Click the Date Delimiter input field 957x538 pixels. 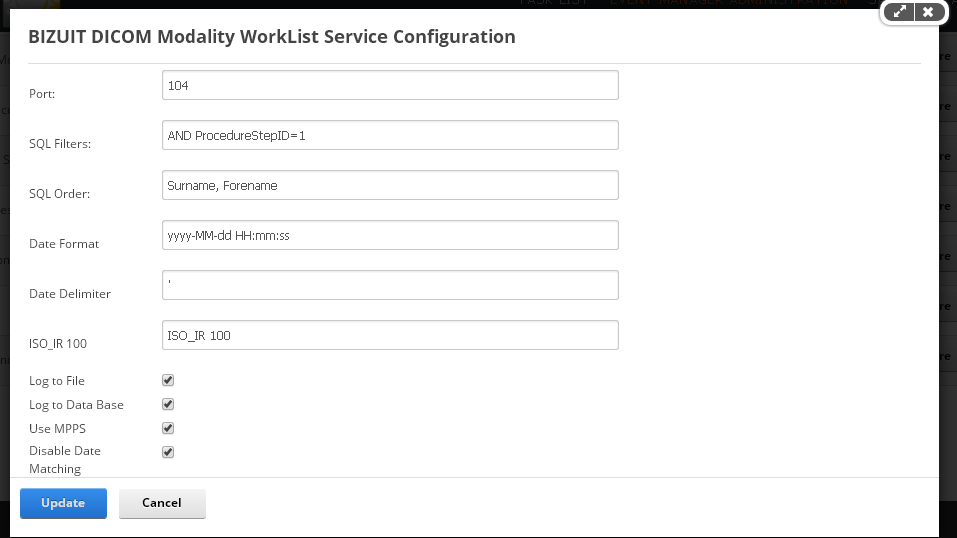pyautogui.click(x=390, y=285)
